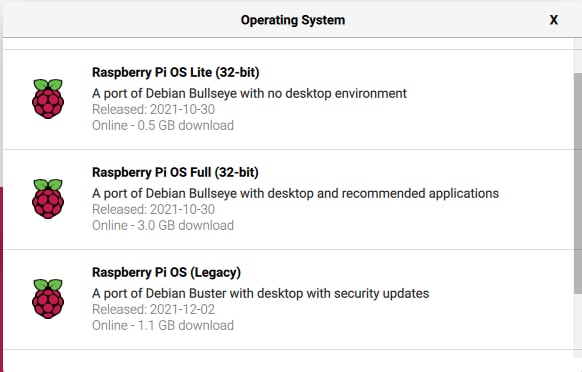582x372 pixels.
Task: Click the raspberry icon for OS Full
Action: (48, 199)
